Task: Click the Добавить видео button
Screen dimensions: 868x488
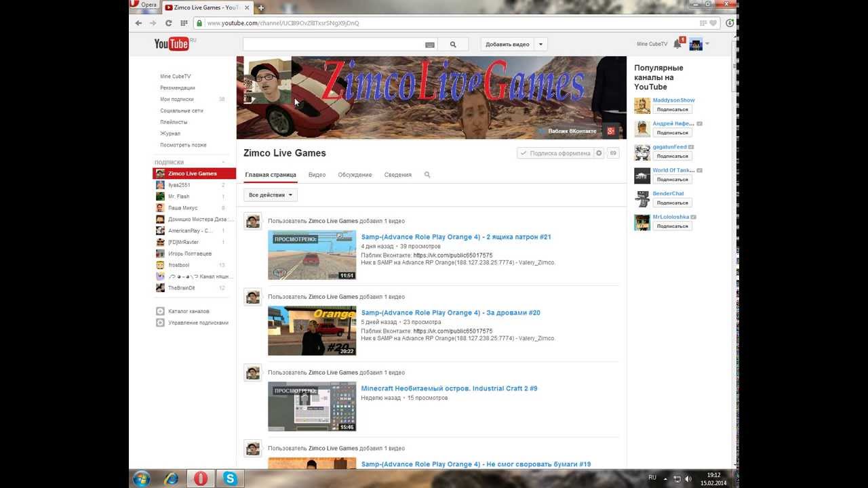Action: 507,45
